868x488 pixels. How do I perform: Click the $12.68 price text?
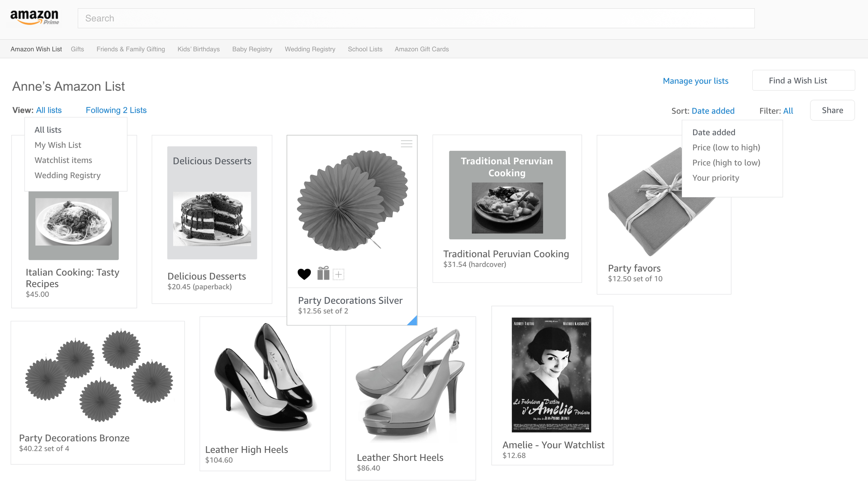[x=514, y=456]
